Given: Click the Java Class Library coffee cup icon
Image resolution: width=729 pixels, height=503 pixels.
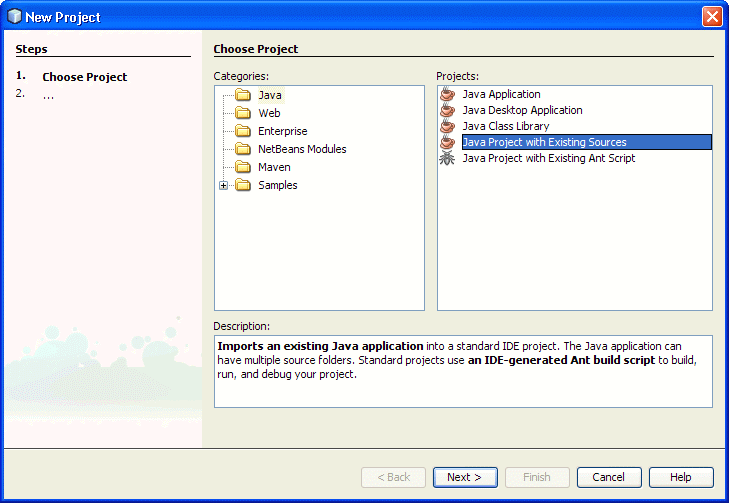Looking at the screenshot, I should [x=447, y=126].
